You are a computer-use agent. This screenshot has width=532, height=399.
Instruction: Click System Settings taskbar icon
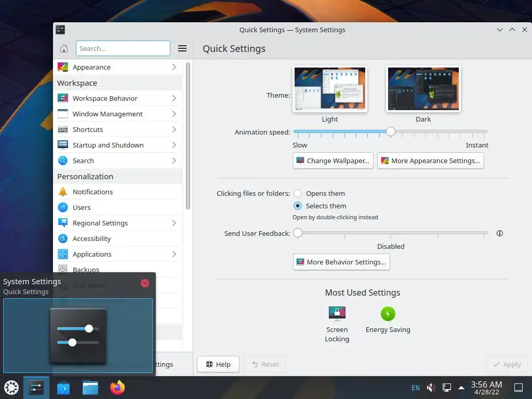pyautogui.click(x=36, y=388)
